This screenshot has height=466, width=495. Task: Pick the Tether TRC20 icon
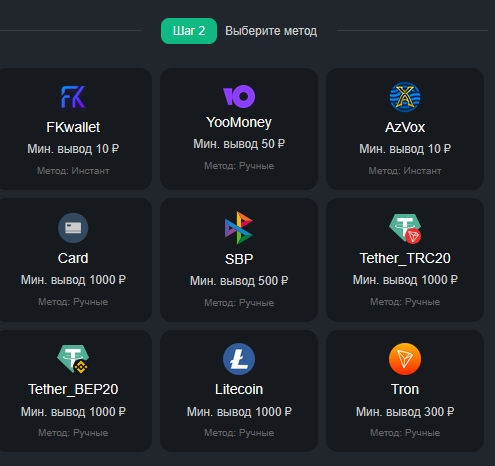(x=405, y=228)
